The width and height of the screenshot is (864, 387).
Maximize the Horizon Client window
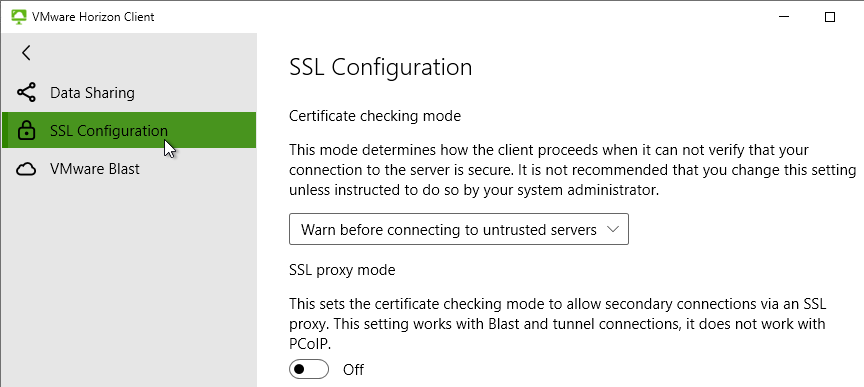click(x=829, y=17)
